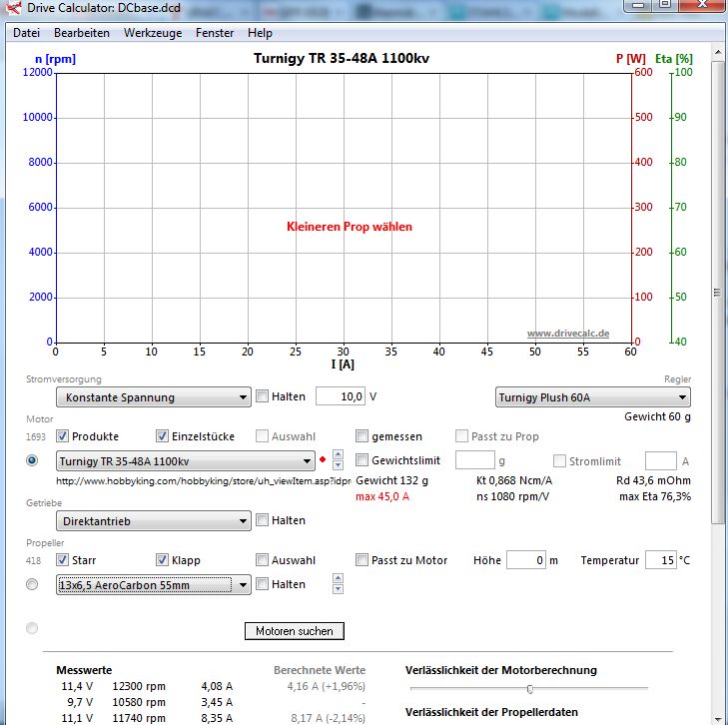This screenshot has height=725, width=728.
Task: Click the Motoren suchen button
Action: click(x=295, y=631)
